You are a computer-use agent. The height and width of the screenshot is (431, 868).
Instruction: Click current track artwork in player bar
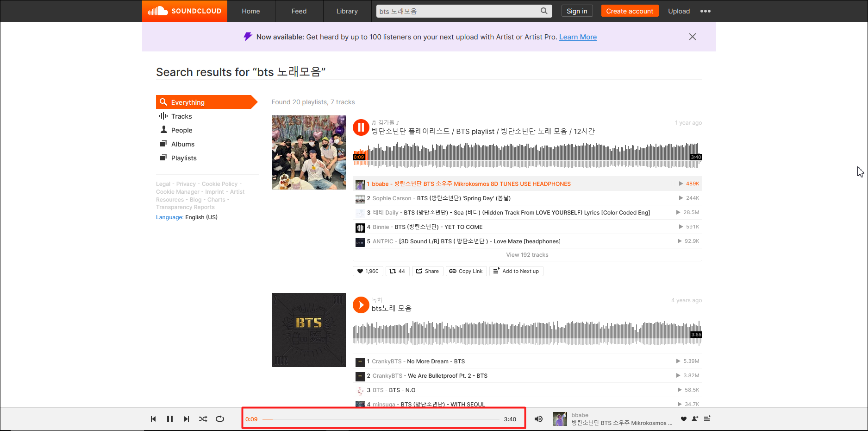(560, 419)
